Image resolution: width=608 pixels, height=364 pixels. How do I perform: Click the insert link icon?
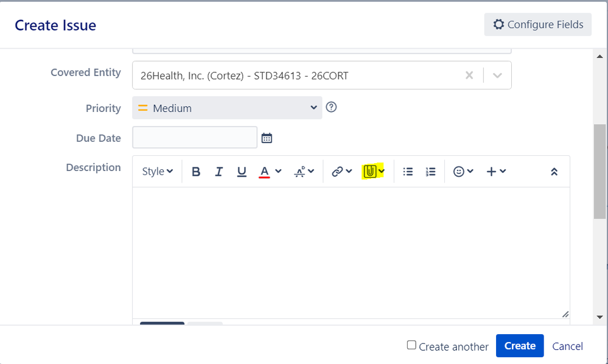(x=337, y=171)
